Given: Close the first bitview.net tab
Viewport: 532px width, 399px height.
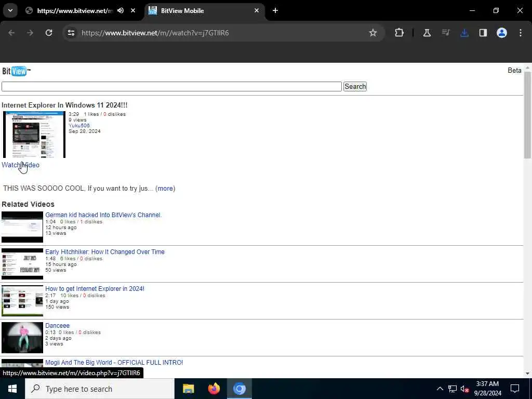Looking at the screenshot, I should coord(133,10).
